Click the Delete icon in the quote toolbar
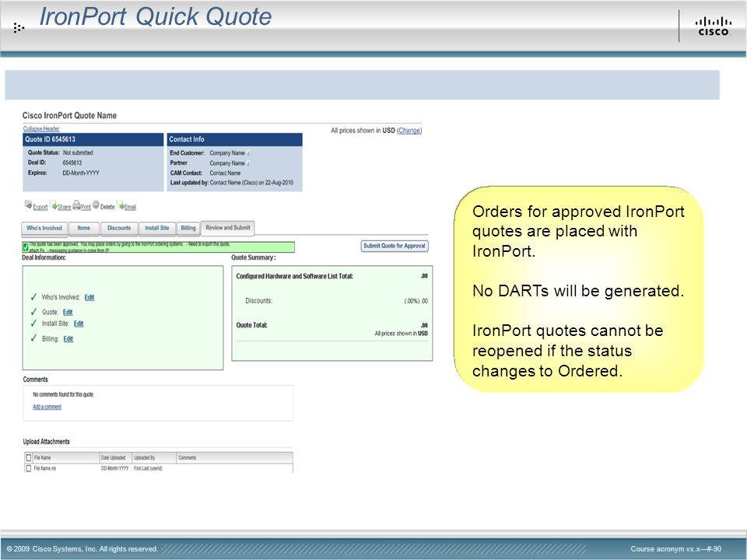 coord(96,205)
